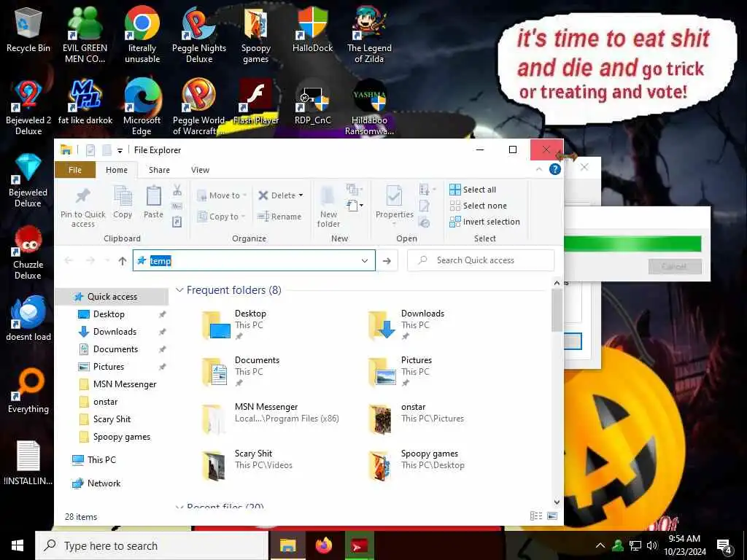Launch Chuzzle Deluxe shortcut

pyautogui.click(x=28, y=252)
